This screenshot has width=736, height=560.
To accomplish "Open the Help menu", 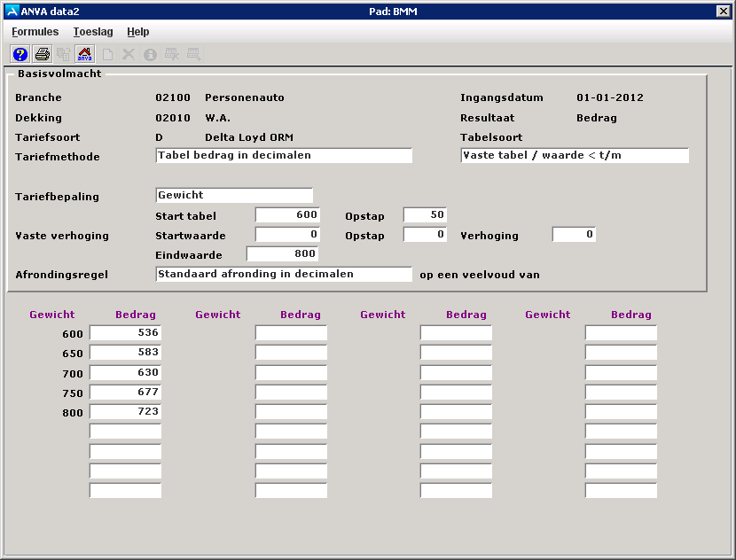I will click(137, 32).
